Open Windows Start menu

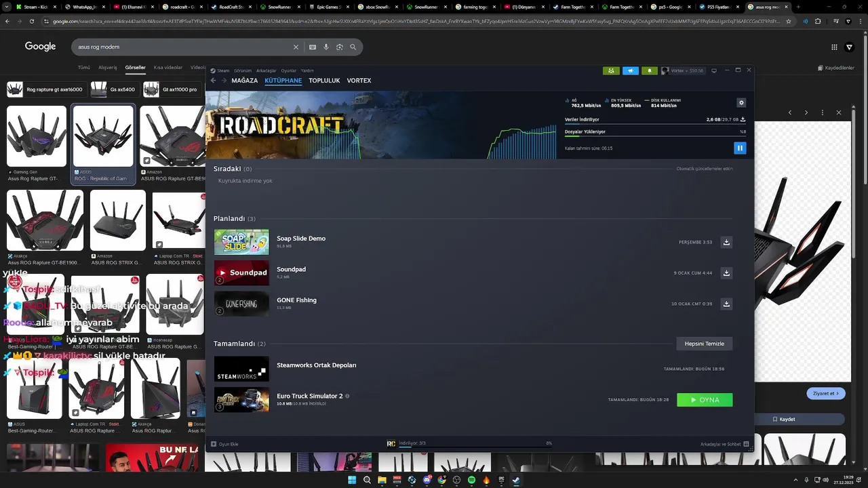[352, 480]
